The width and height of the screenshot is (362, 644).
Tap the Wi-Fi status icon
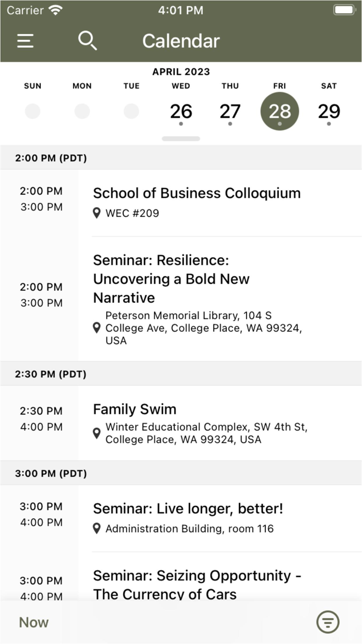click(x=55, y=10)
